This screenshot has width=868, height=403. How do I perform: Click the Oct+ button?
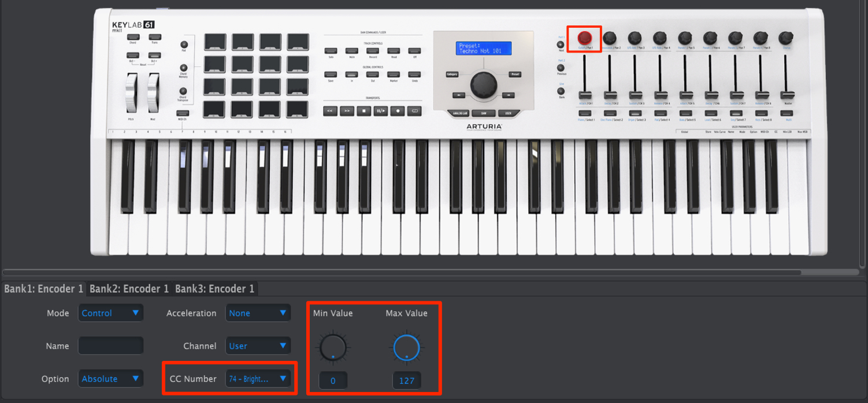pos(154,55)
